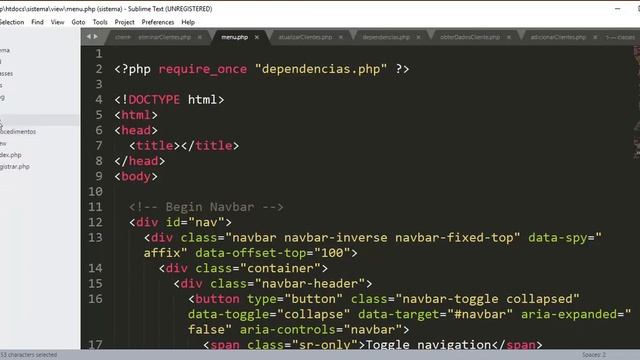Go to the previous tab with the left arrow
This screenshot has width=640, height=360.
89,37
